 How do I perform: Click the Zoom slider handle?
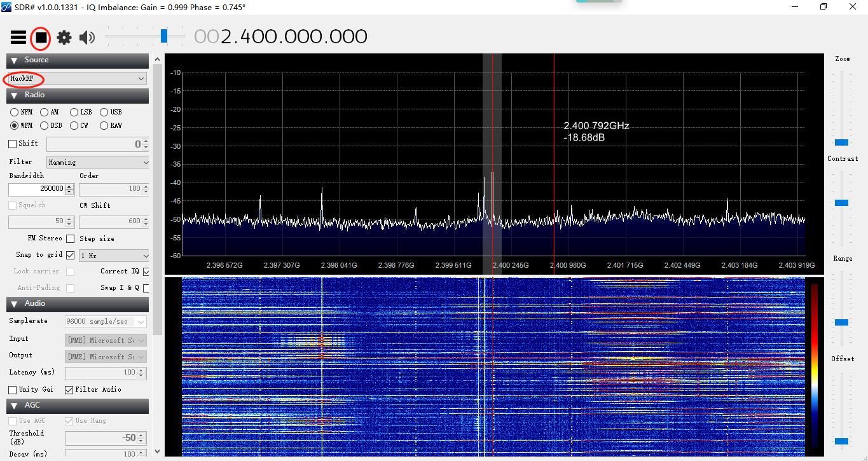[841, 142]
